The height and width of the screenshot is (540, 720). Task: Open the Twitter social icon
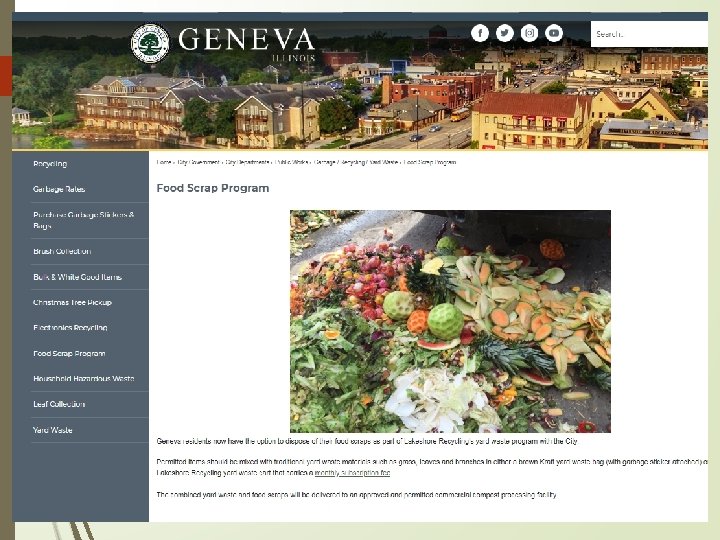[x=505, y=33]
